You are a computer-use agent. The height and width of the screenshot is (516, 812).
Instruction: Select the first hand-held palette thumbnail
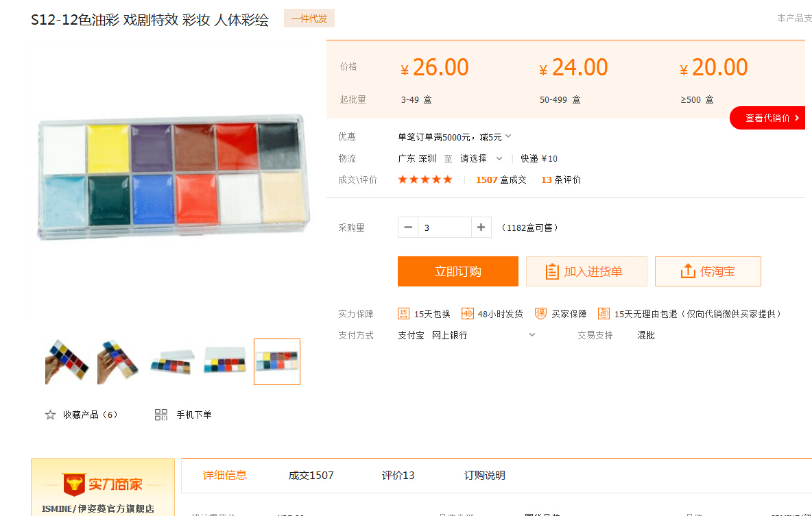[67, 362]
